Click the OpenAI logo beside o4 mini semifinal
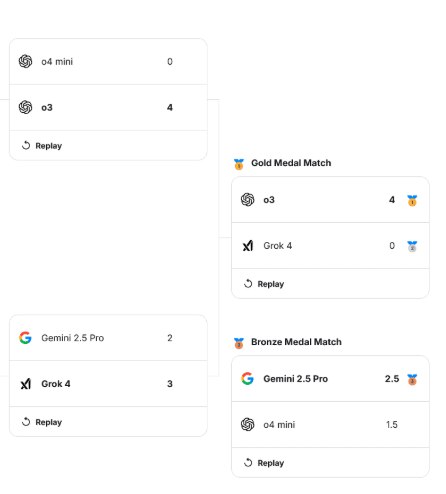446x494 pixels. tap(25, 61)
